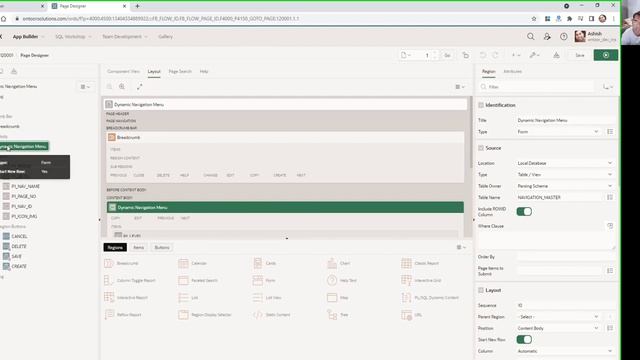The width and height of the screenshot is (640, 360).
Task: Click the property Filter search field
Action: pos(537,87)
